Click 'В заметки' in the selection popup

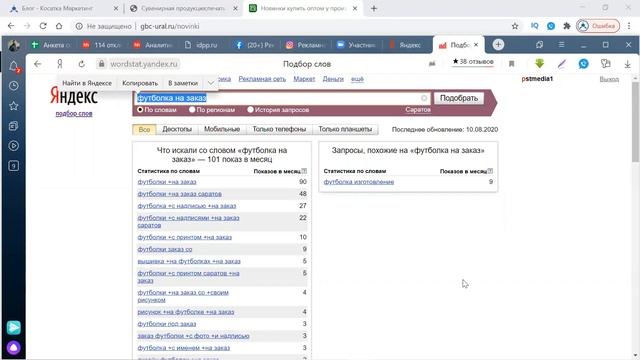(x=183, y=83)
